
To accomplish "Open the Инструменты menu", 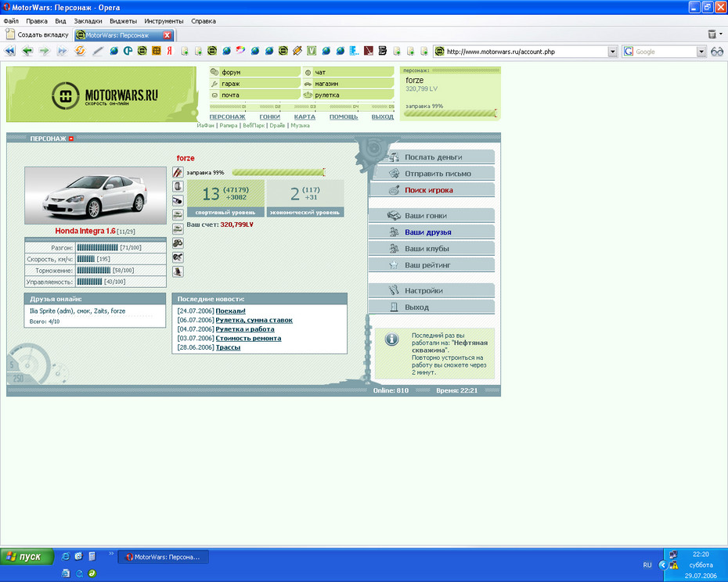I will (164, 21).
